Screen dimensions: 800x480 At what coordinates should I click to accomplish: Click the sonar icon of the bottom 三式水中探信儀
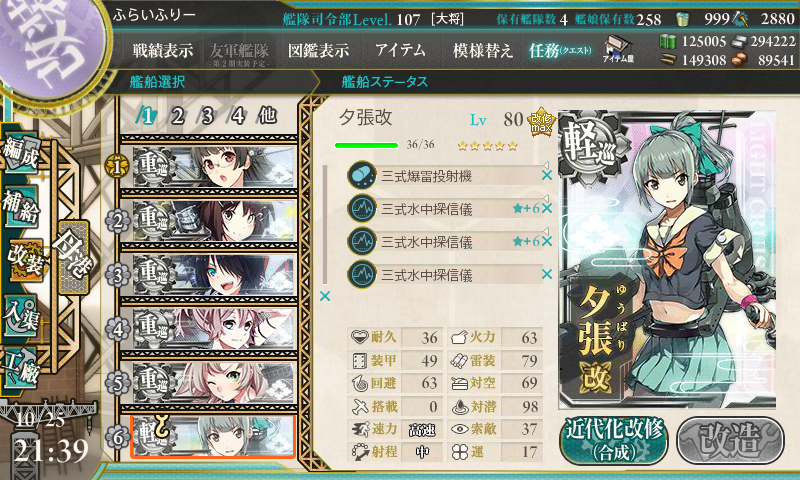click(362, 274)
